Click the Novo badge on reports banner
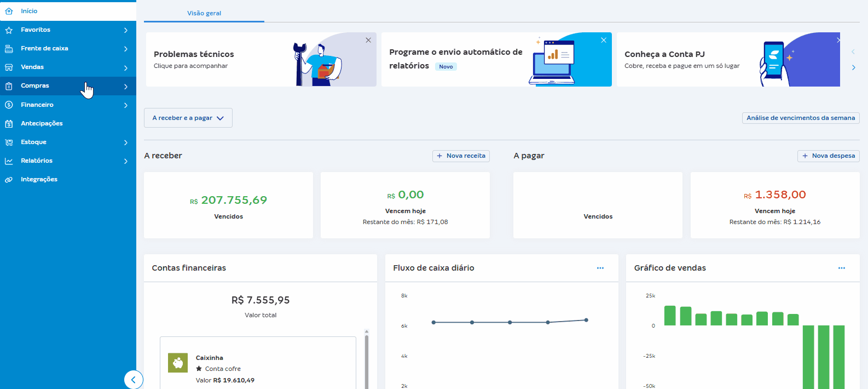 pyautogui.click(x=446, y=67)
